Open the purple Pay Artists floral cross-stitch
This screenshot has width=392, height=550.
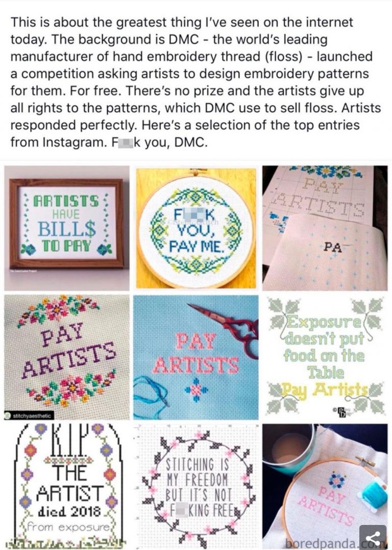click(x=67, y=357)
